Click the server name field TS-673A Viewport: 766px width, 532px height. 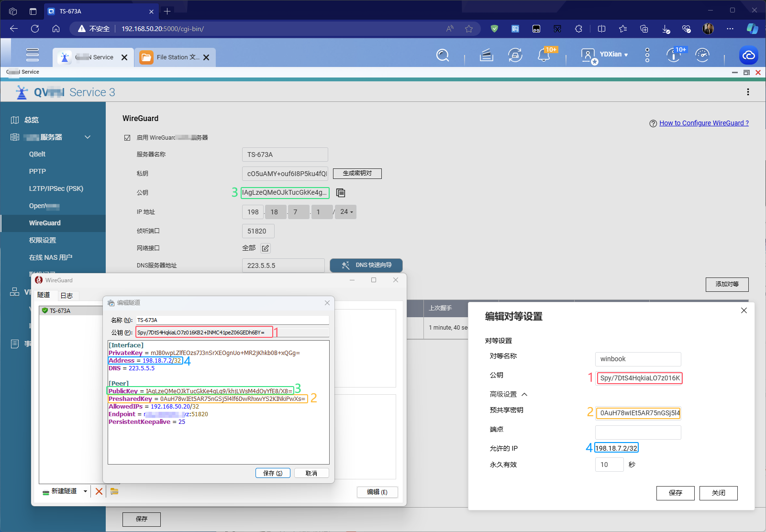[285, 155]
